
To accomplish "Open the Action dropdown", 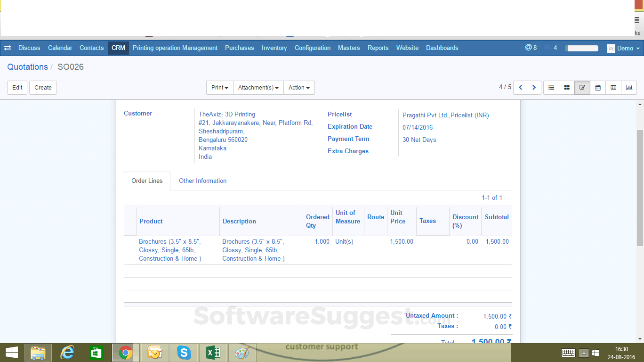I will [299, 88].
